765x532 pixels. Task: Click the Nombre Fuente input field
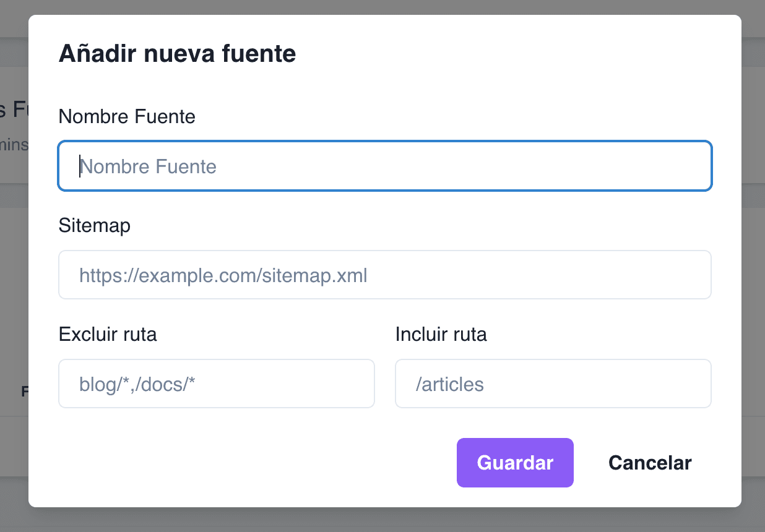tap(384, 166)
